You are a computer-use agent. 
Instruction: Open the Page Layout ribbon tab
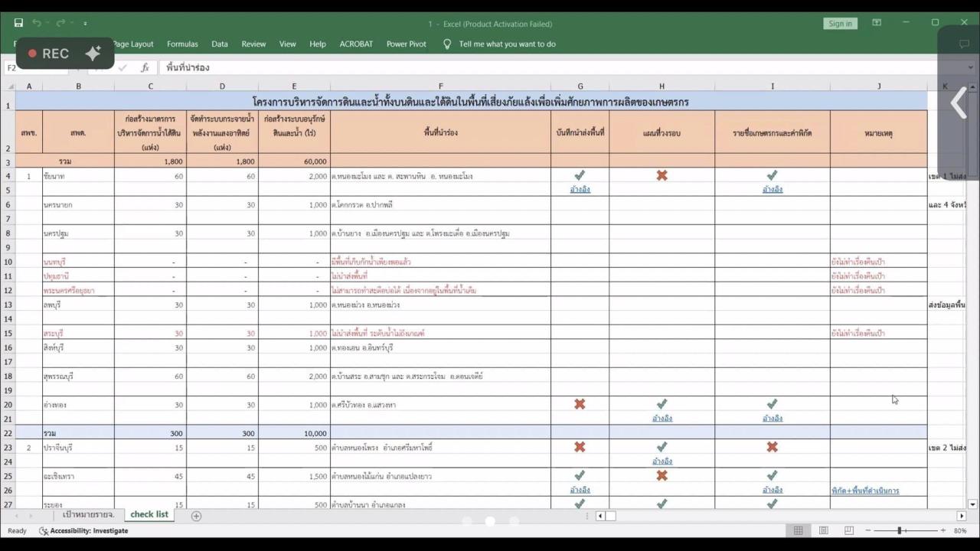133,44
